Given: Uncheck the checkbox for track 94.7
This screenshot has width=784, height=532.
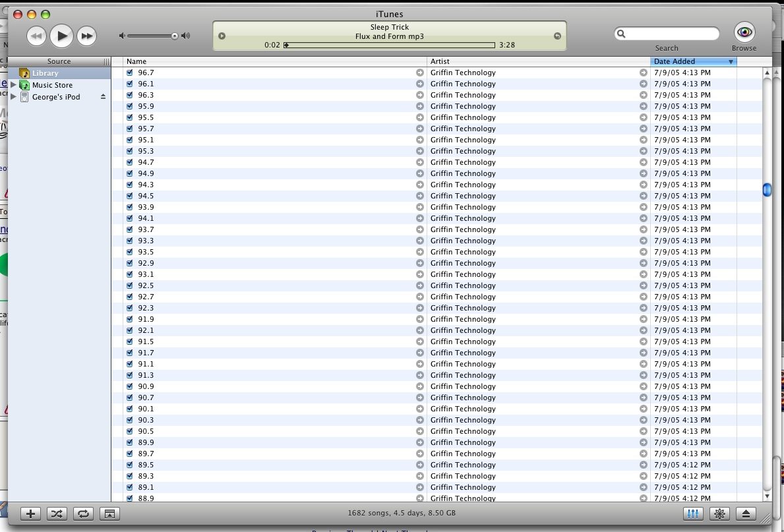Looking at the screenshot, I should 130,162.
